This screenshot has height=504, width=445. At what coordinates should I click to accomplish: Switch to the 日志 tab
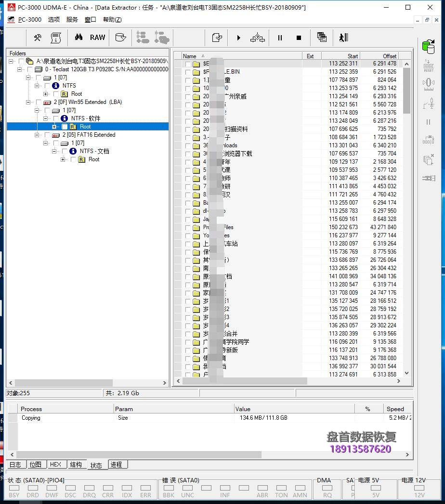coord(15,465)
